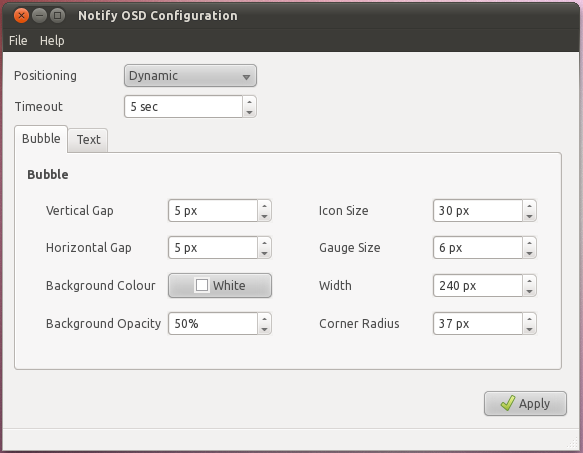The height and width of the screenshot is (453, 583).
Task: Increase Vertical Gap using the up arrow
Action: tap(264, 205)
